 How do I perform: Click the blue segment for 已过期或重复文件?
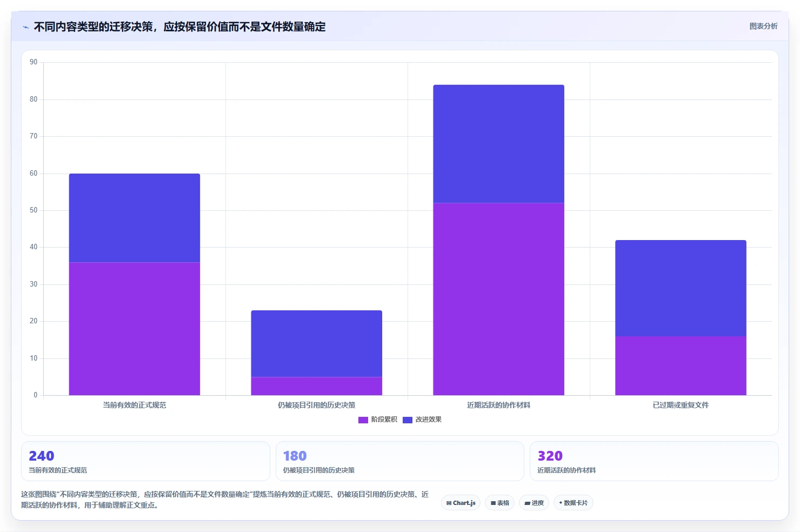(681, 288)
